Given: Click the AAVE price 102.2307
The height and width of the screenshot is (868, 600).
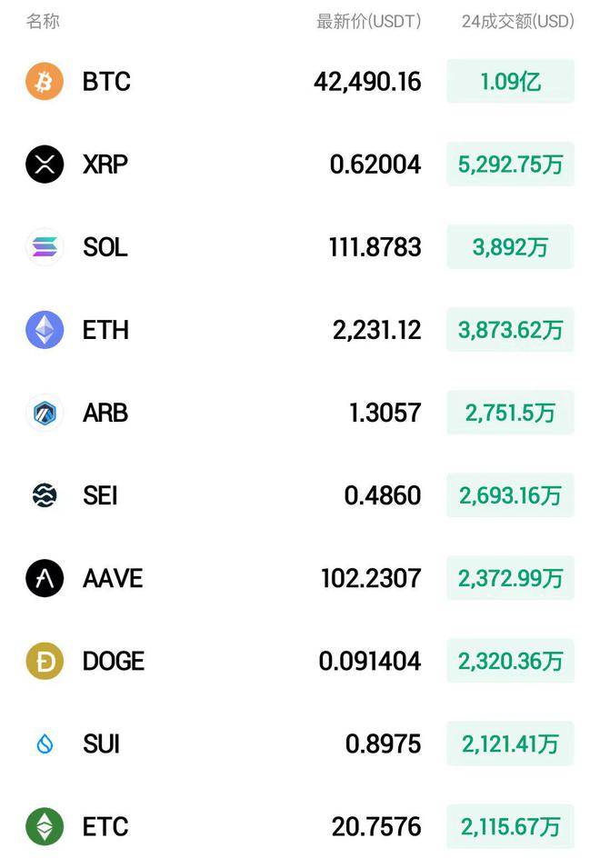Looking at the screenshot, I should click(371, 578).
